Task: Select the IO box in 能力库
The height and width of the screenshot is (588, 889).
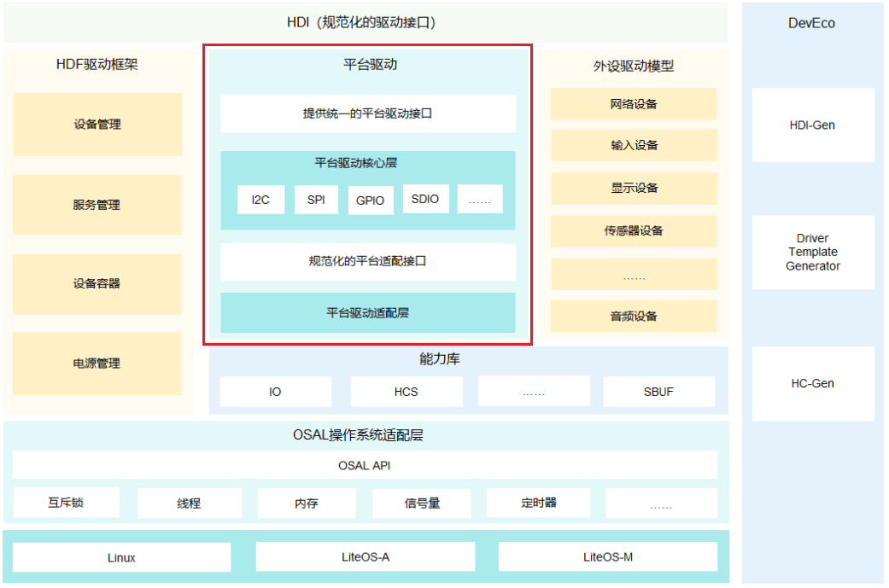Action: [x=276, y=392]
